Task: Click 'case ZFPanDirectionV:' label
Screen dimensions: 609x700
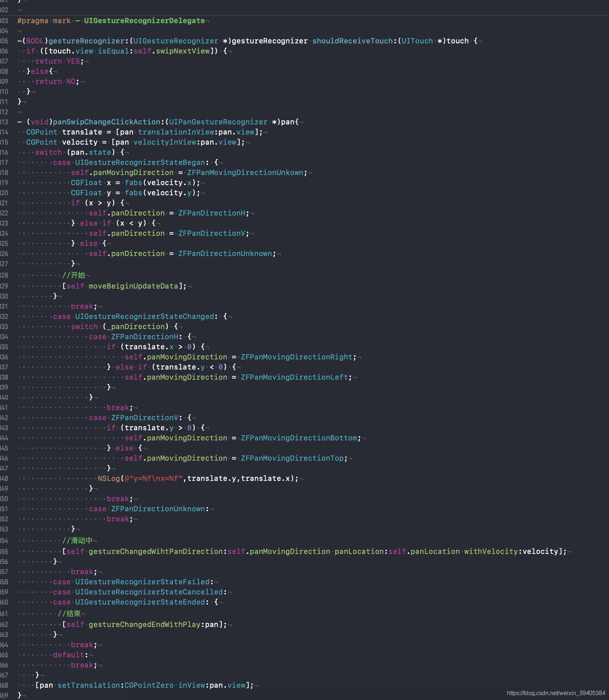Action: [136, 418]
